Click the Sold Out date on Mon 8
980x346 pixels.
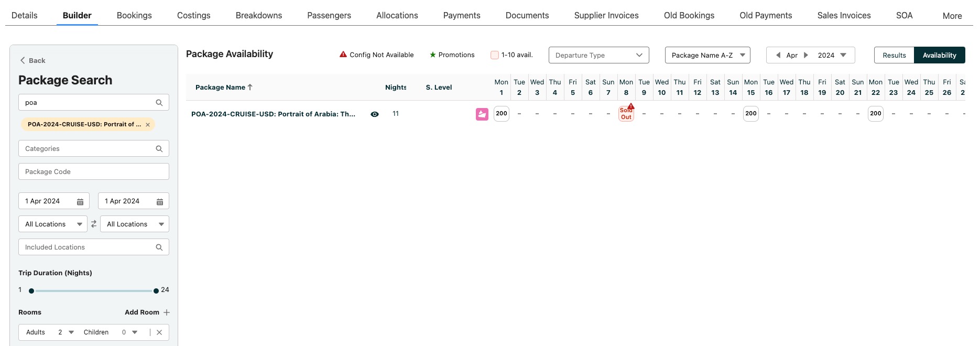[626, 114]
